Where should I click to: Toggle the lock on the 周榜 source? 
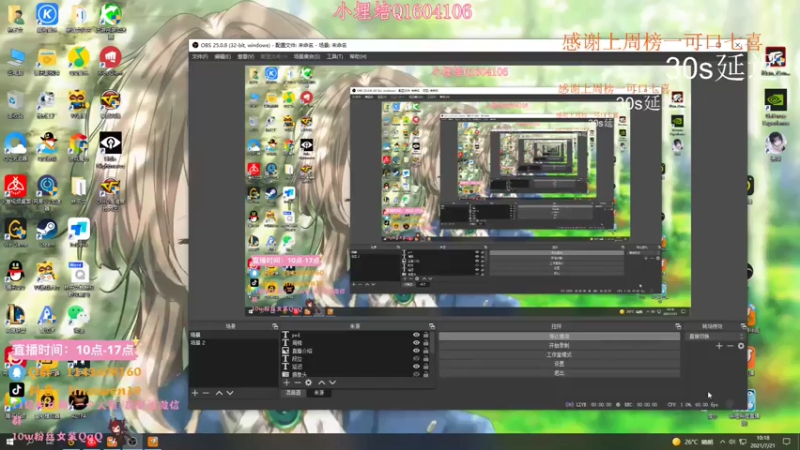coord(426,343)
